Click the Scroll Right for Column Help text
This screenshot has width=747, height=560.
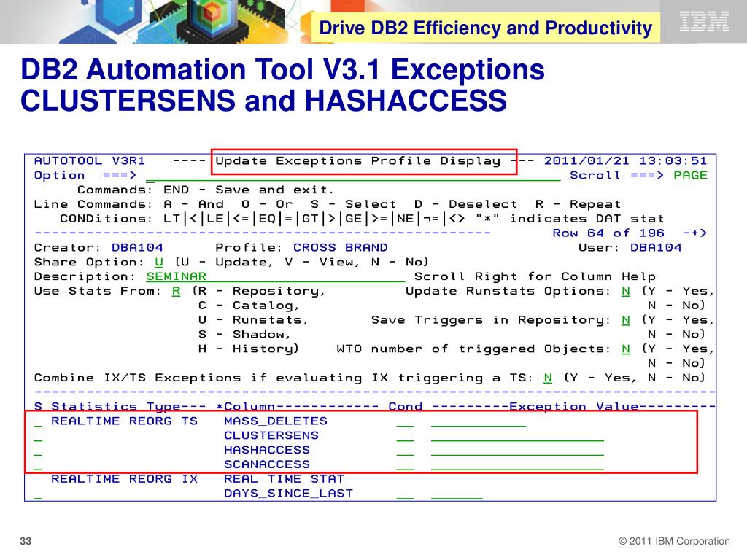[x=535, y=276]
